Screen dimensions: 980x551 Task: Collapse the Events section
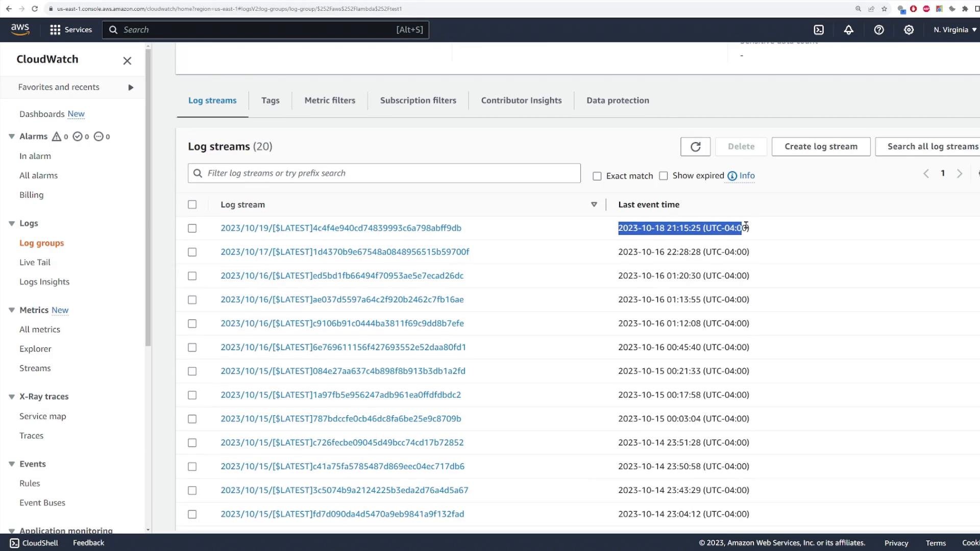tap(11, 464)
